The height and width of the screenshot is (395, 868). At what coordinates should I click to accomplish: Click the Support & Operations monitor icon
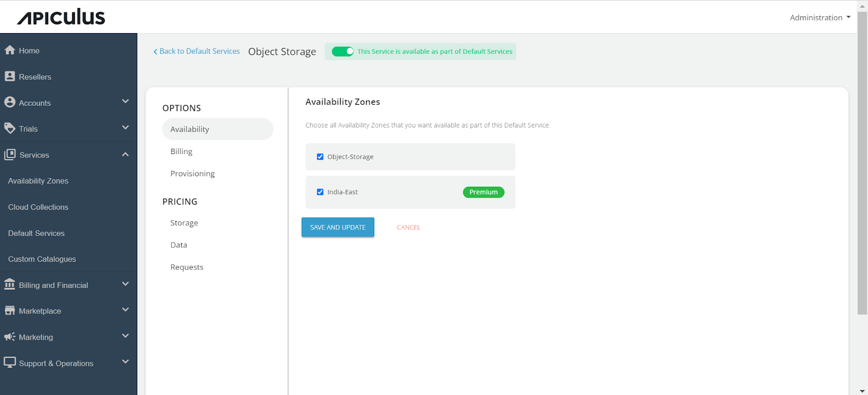[10, 362]
